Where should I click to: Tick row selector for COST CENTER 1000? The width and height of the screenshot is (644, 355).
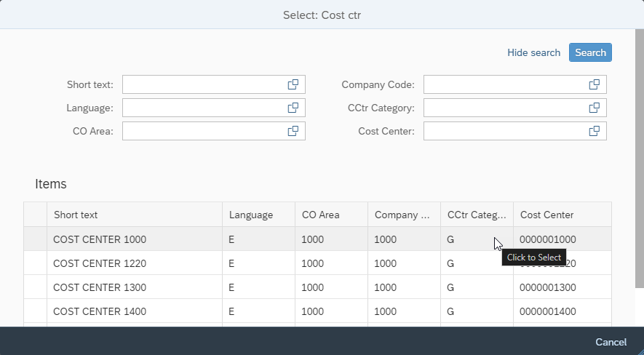35,239
